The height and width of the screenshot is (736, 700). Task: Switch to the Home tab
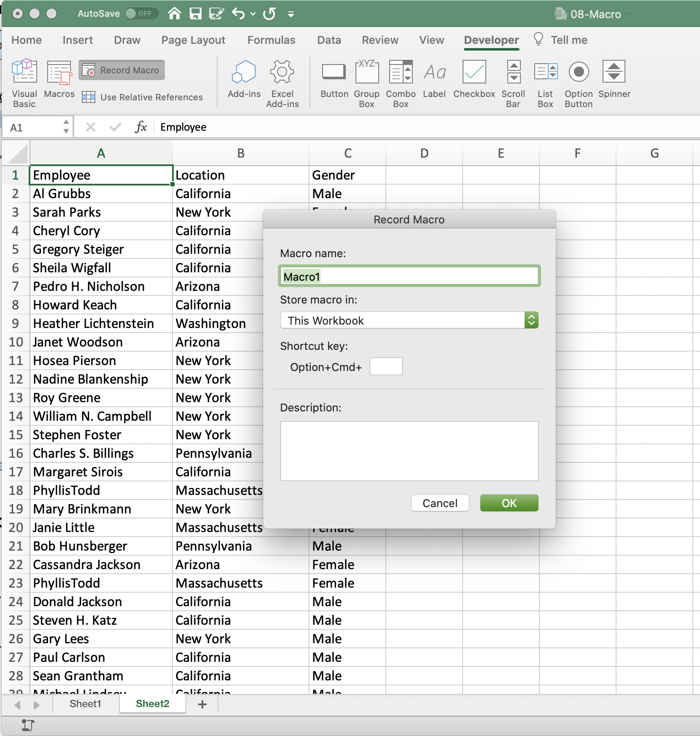[27, 40]
